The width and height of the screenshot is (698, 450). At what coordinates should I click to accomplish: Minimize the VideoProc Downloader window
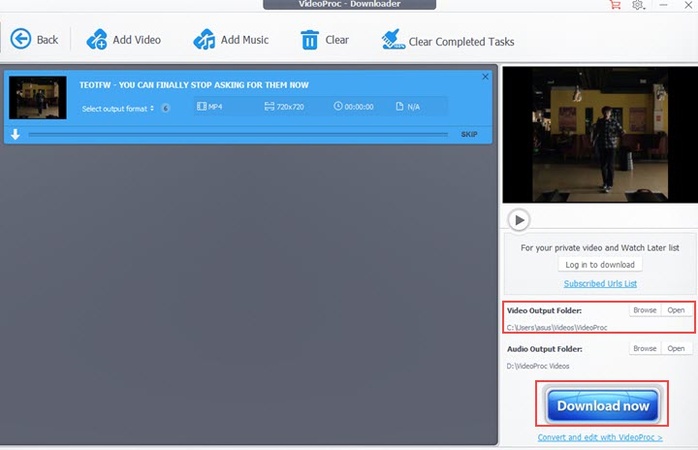tap(663, 5)
